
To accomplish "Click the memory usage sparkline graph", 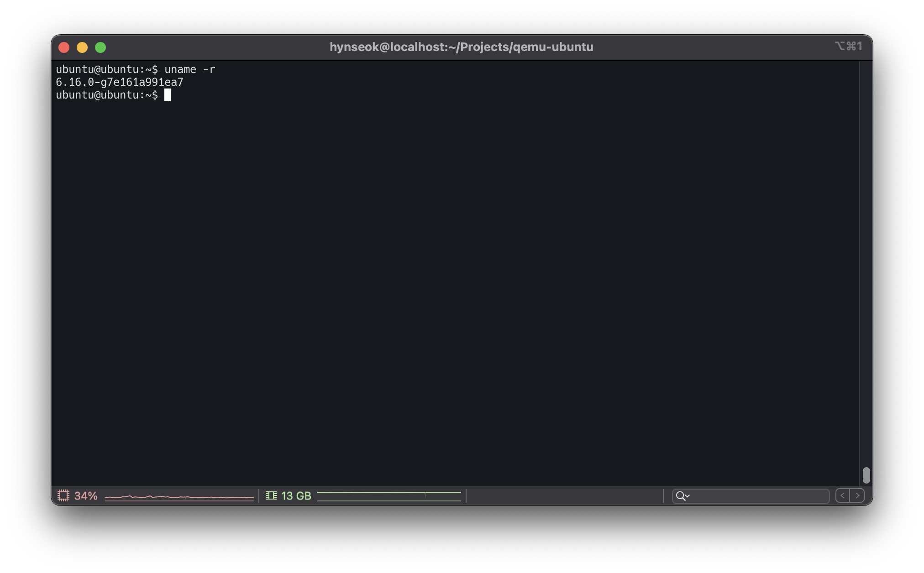I will pyautogui.click(x=389, y=496).
